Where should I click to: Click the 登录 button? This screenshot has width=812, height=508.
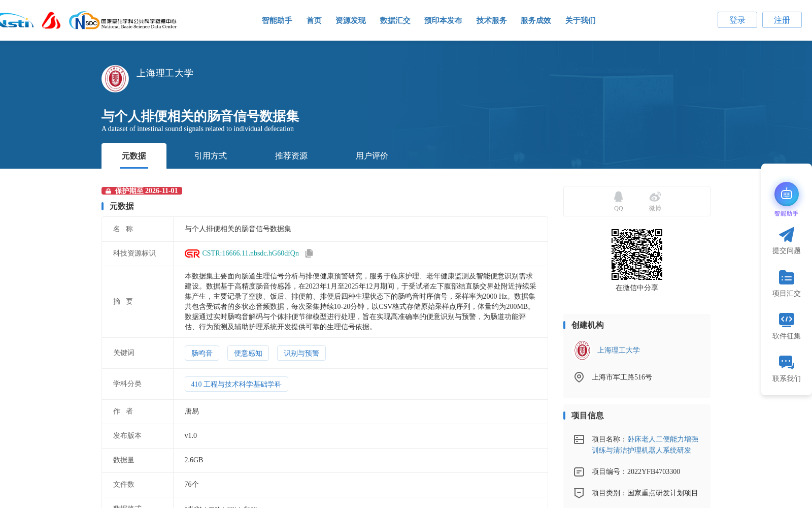(737, 20)
